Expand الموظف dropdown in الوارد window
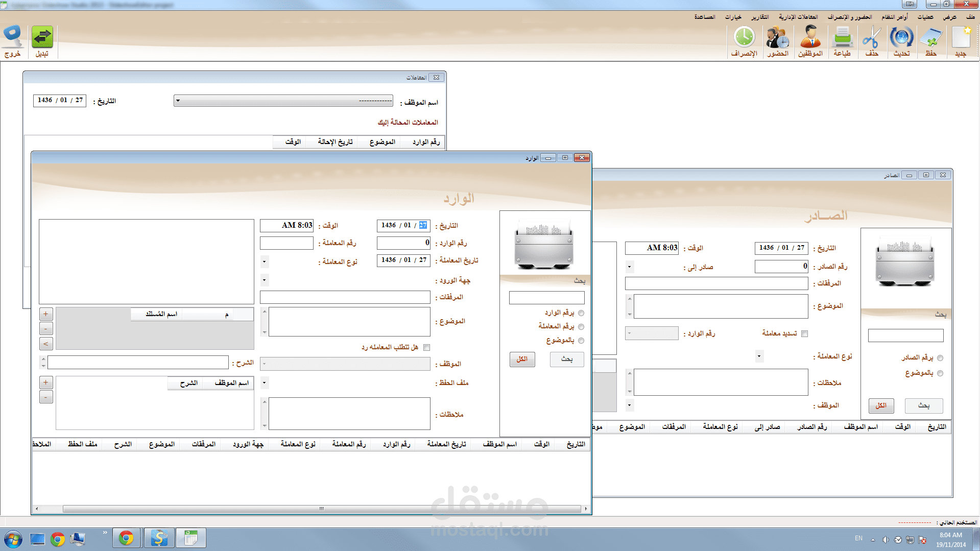This screenshot has height=551, width=980. tap(264, 364)
